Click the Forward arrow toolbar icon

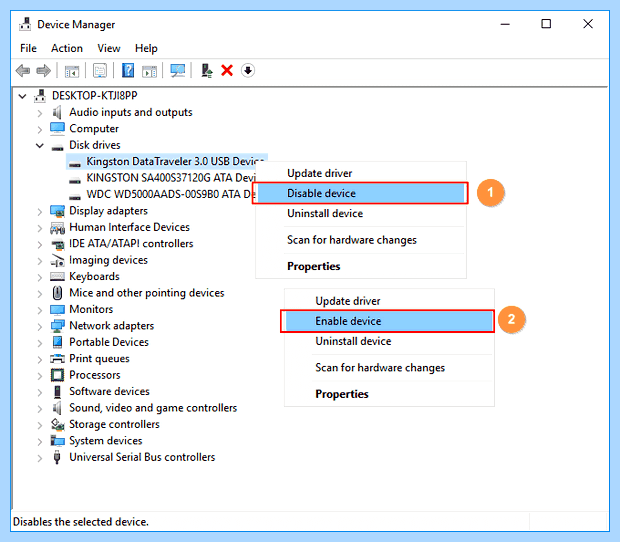tap(43, 71)
